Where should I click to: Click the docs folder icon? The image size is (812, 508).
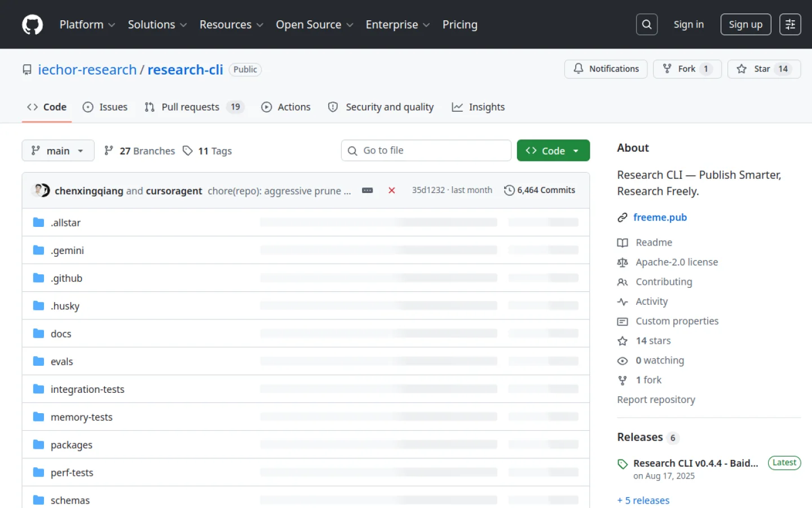[x=38, y=334]
